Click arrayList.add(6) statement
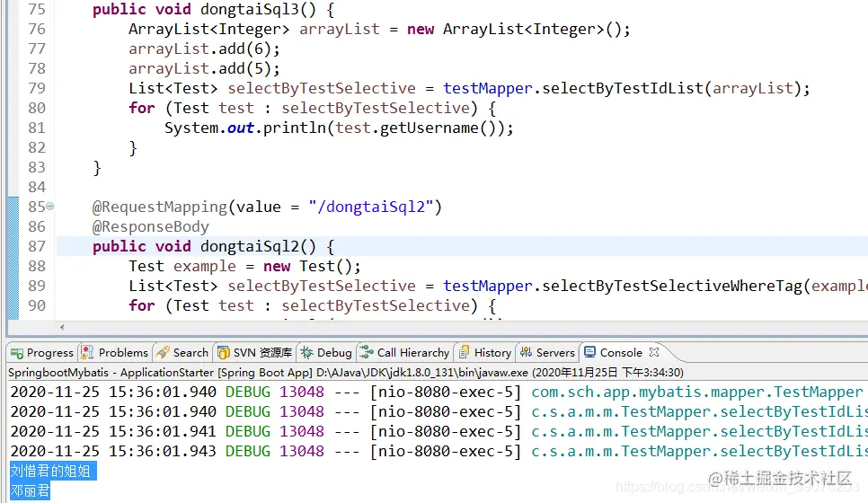The width and height of the screenshot is (868, 503). pyautogui.click(x=204, y=49)
